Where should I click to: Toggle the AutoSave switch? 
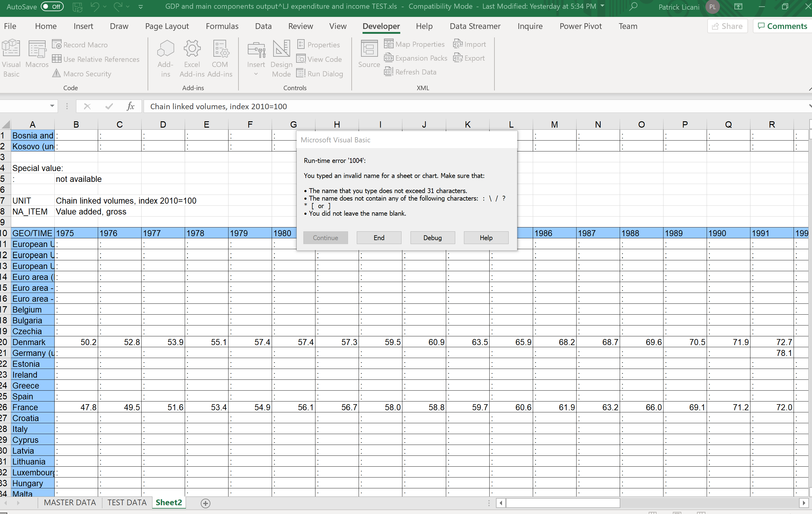(52, 6)
